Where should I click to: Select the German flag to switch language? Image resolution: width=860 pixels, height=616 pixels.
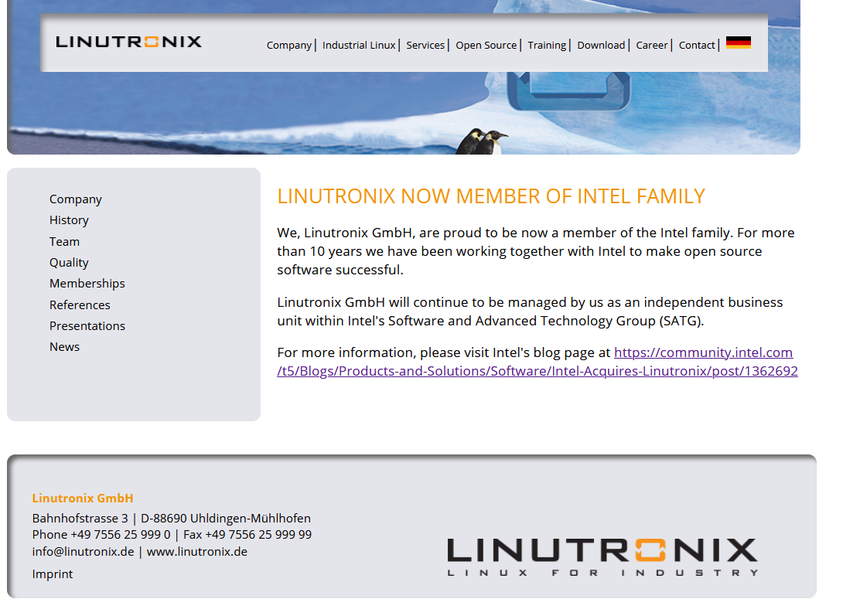click(739, 44)
